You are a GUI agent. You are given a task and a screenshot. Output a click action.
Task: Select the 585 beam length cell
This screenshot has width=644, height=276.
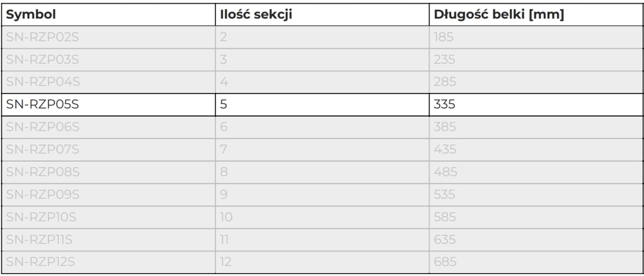click(x=445, y=217)
